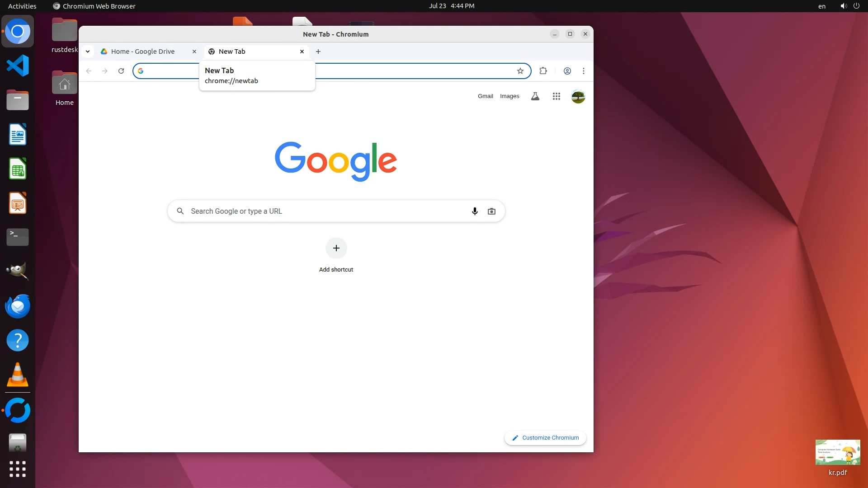Click the Chromium profile icon in toolbar

point(567,71)
